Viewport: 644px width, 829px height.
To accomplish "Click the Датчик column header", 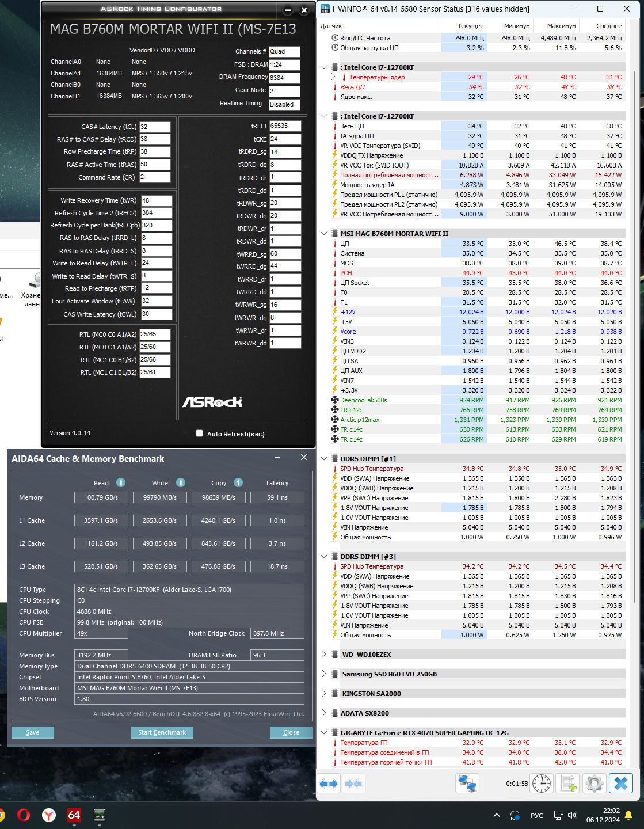I will click(380, 26).
